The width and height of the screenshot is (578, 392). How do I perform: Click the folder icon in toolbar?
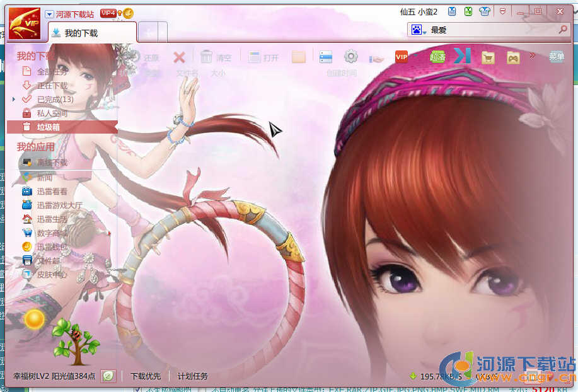pyautogui.click(x=299, y=57)
